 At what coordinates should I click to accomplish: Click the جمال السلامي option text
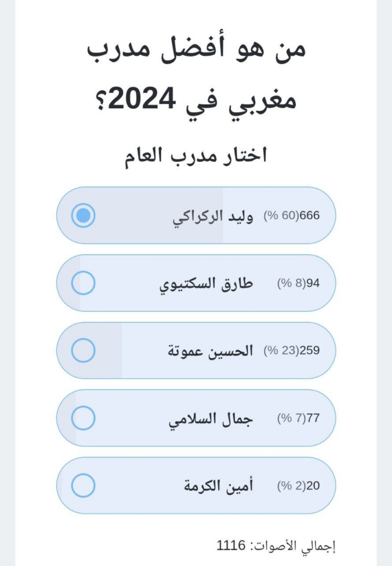coord(210,418)
